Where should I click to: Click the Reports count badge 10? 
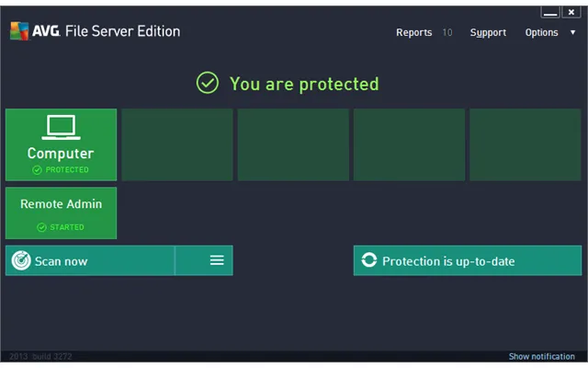pos(447,33)
